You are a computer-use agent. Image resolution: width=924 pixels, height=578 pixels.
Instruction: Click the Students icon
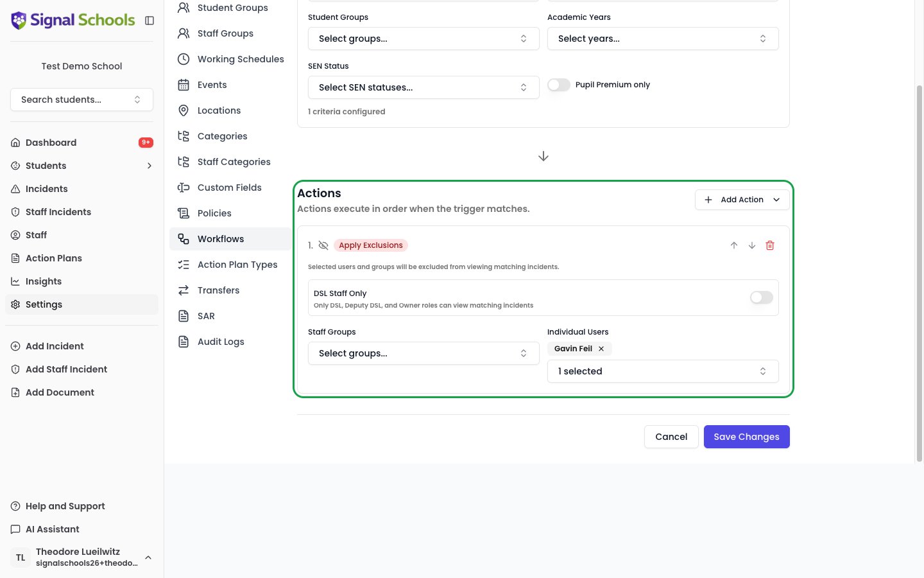click(x=15, y=166)
